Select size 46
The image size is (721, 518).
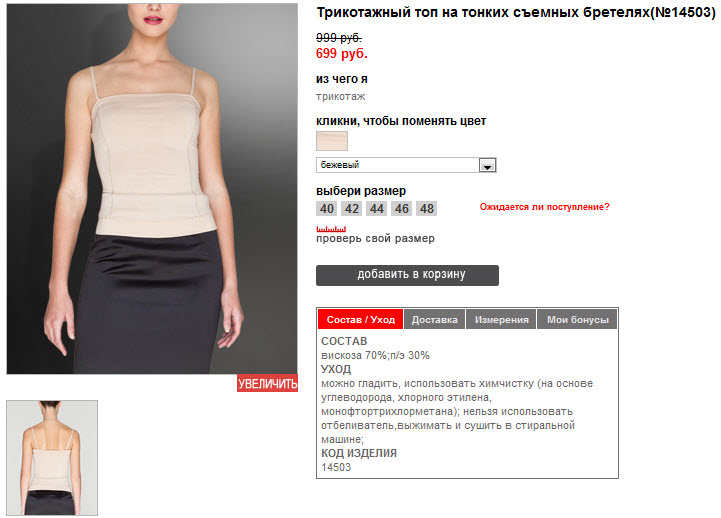401,209
